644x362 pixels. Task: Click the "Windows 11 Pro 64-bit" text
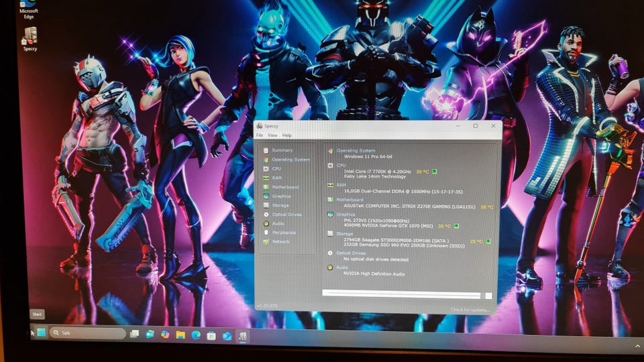(368, 156)
